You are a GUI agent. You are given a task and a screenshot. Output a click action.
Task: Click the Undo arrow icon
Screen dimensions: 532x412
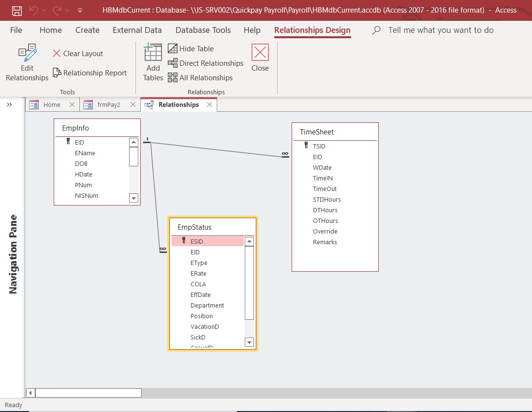(x=34, y=11)
